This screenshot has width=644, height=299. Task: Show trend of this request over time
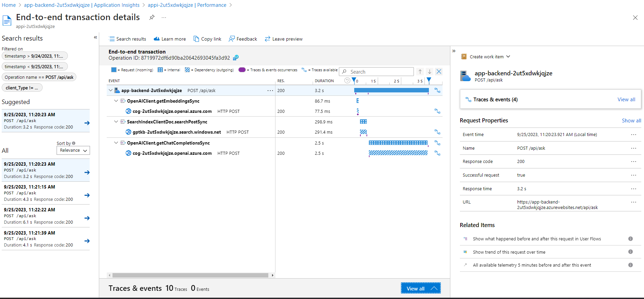pos(509,252)
